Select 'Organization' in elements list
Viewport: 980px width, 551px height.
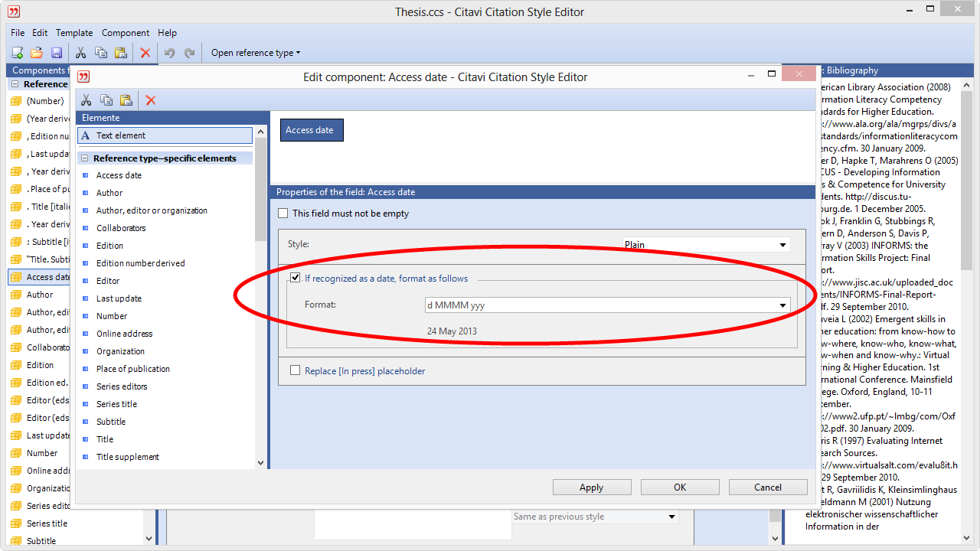(x=120, y=351)
